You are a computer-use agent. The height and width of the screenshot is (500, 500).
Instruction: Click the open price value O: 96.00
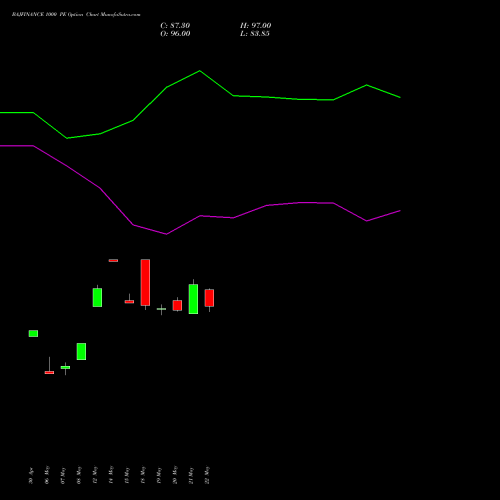coord(175,34)
